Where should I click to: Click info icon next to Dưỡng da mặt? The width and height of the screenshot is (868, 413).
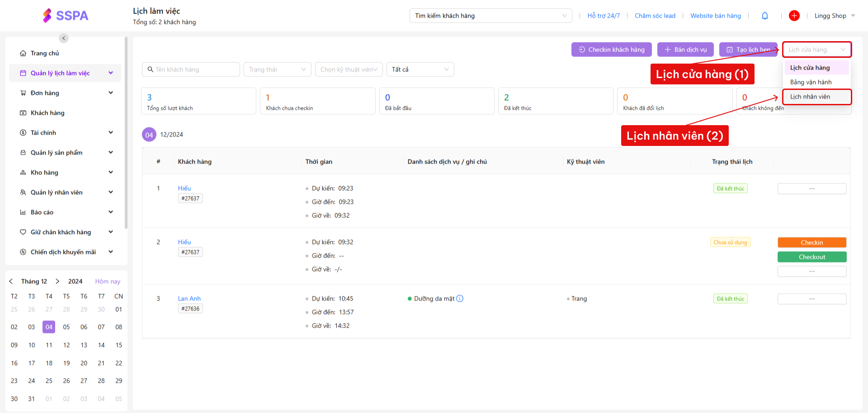pos(460,299)
